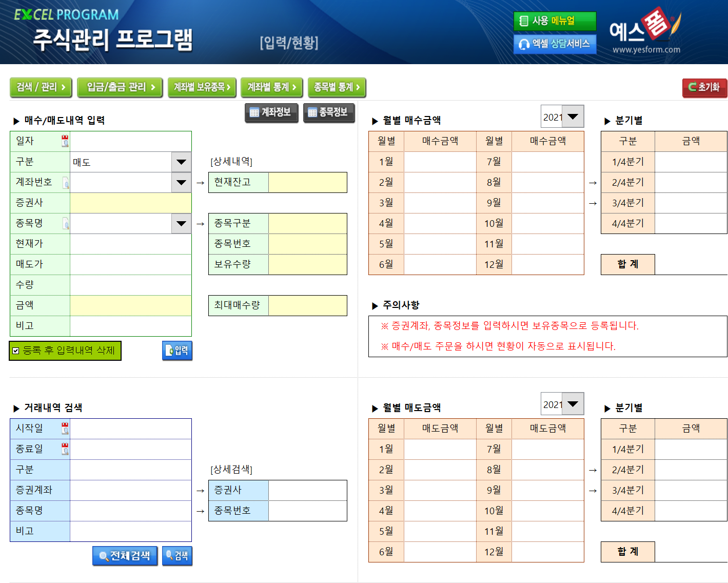Open the 계좌별 통계 tab

pos(272,87)
